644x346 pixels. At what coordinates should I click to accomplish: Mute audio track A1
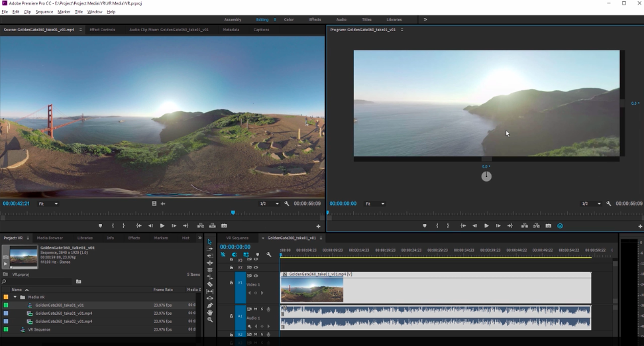pos(256,310)
